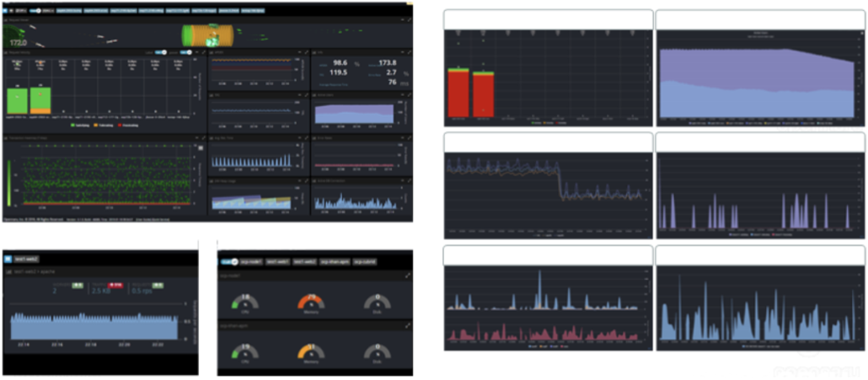The image size is (868, 380).
Task: Collapse the 98.6 % statistics panel
Action: (x=402, y=52)
